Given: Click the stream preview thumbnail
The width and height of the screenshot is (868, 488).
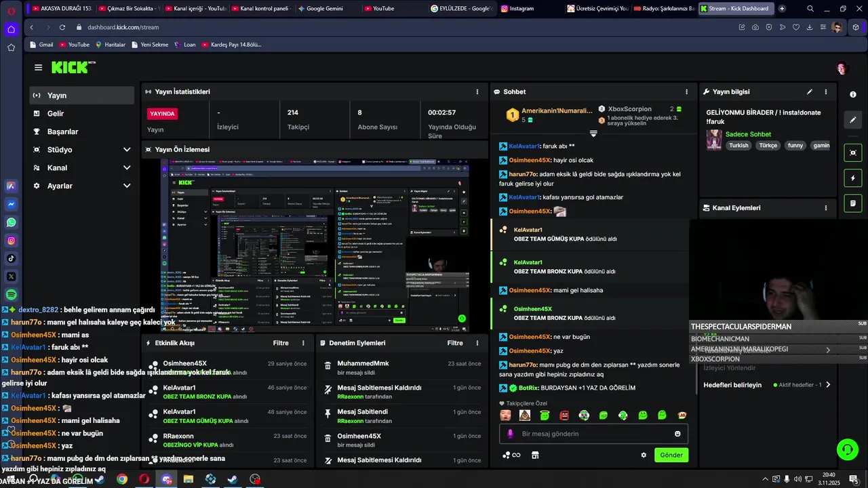Looking at the screenshot, I should 315,245.
